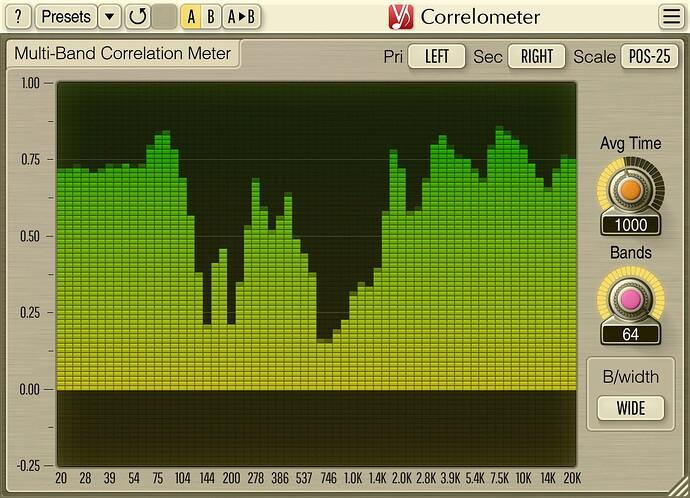Click the Correlometer plugin title
Image resolution: width=690 pixels, height=498 pixels.
(x=480, y=17)
